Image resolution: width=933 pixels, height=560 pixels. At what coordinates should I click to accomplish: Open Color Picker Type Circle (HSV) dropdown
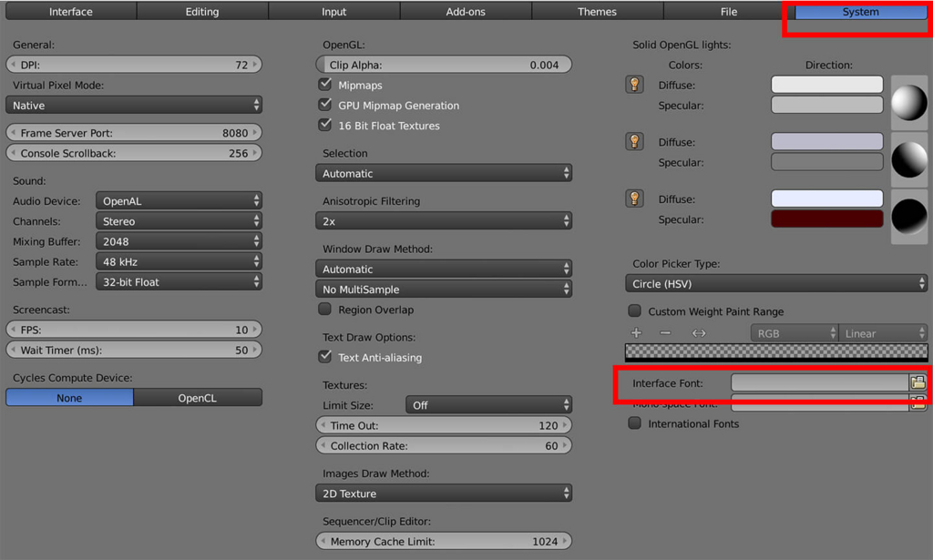(776, 283)
